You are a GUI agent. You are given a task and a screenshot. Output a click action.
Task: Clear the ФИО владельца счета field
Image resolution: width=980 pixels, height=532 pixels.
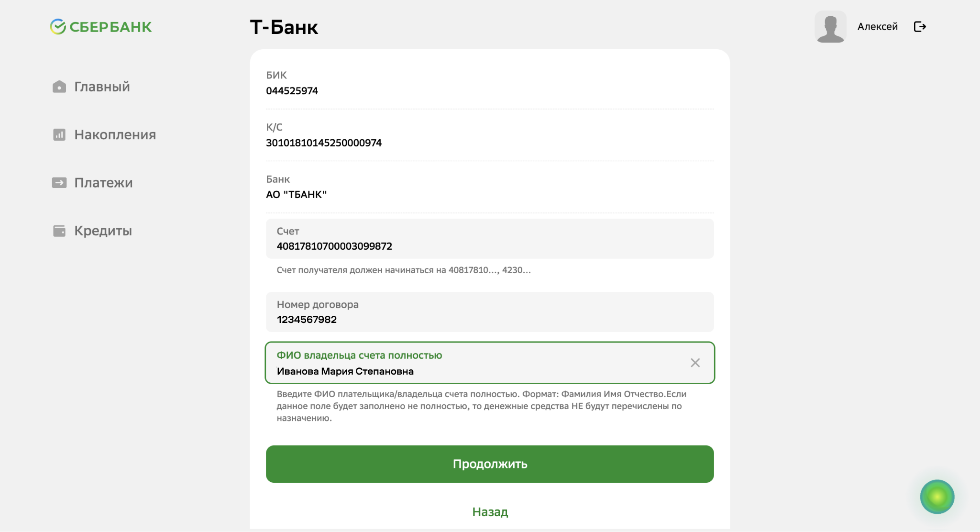[695, 363]
